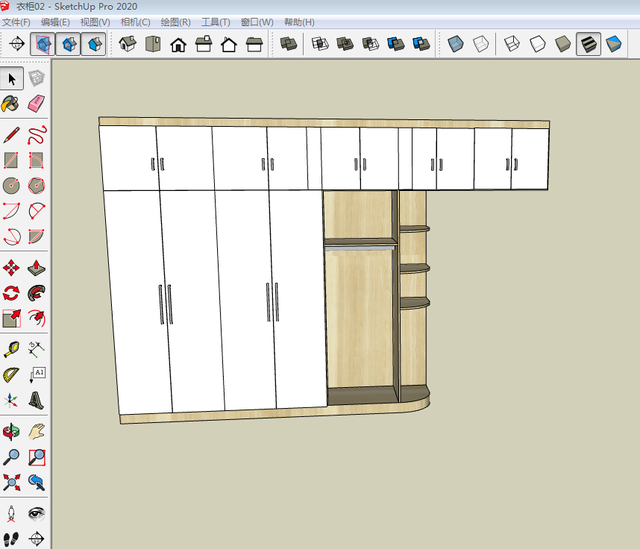Choose Hidden Line face style
This screenshot has width=640, height=549.
pyautogui.click(x=537, y=44)
